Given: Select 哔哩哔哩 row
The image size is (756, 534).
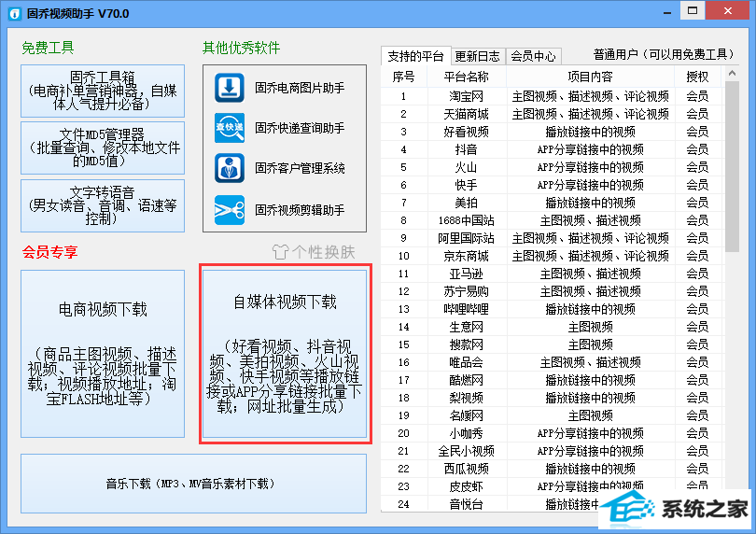Looking at the screenshot, I should [553, 309].
